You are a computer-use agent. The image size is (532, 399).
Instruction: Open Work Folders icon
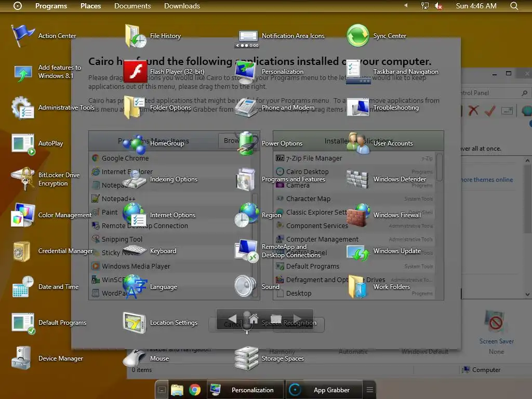pyautogui.click(x=357, y=287)
